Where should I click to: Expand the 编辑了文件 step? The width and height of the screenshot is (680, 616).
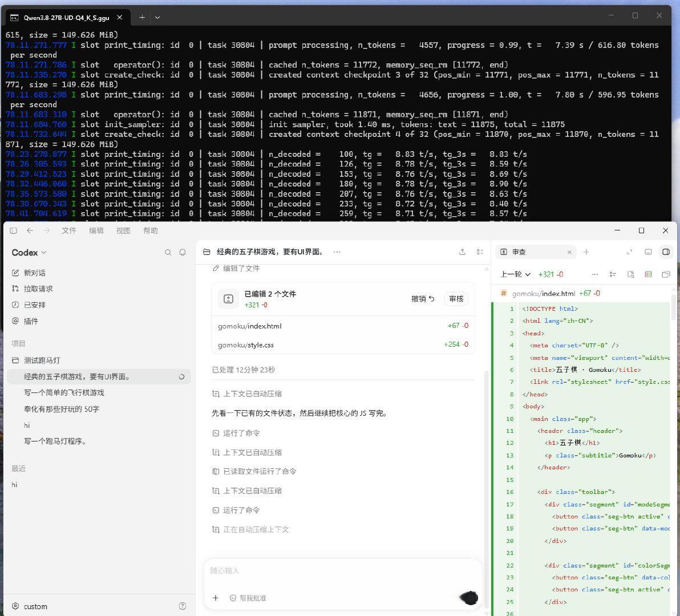[236, 268]
